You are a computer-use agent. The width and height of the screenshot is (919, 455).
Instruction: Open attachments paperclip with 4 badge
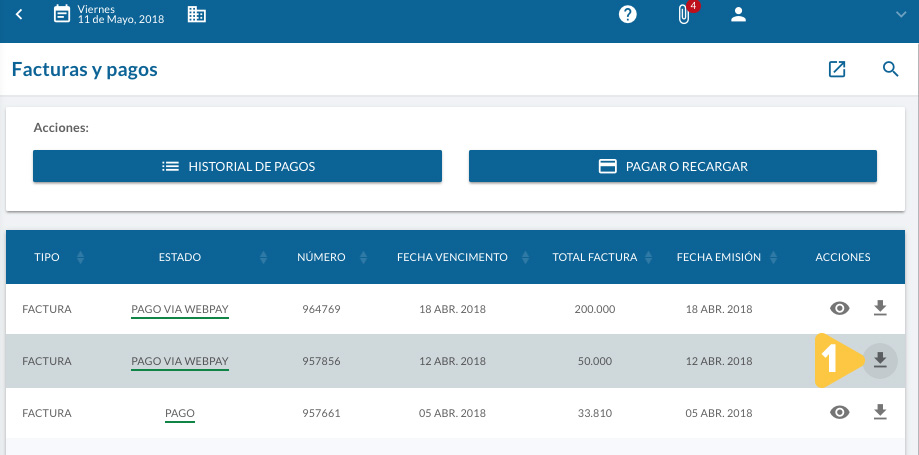(x=683, y=15)
